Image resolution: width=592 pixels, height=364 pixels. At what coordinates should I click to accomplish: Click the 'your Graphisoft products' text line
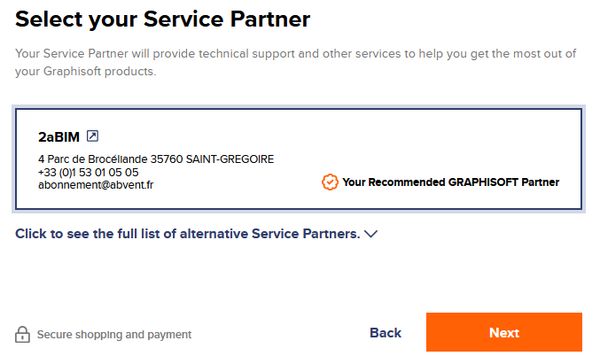86,71
